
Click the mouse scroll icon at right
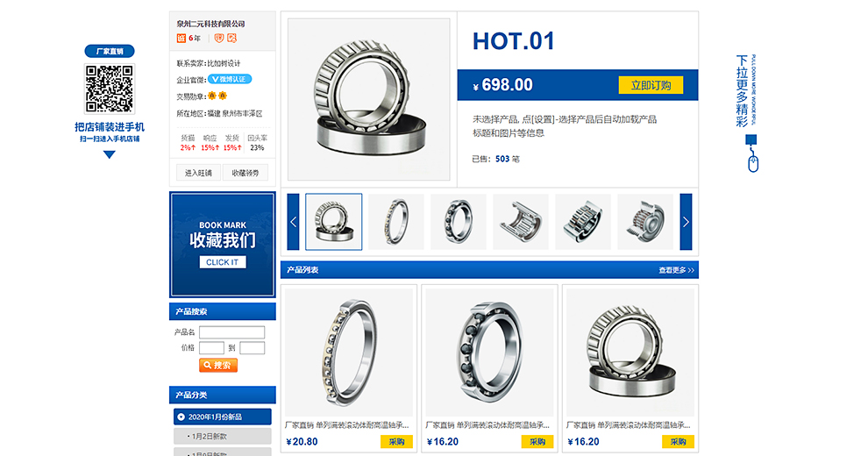point(753,164)
